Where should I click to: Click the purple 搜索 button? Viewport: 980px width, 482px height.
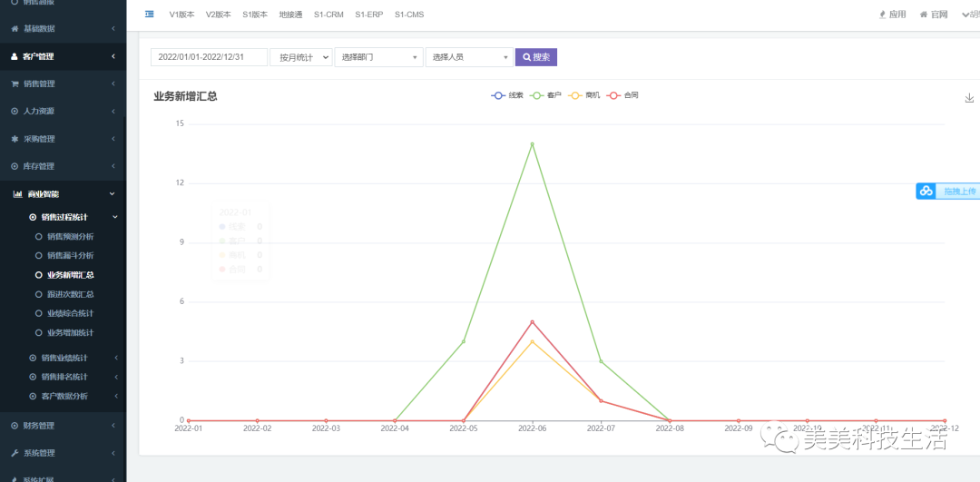coord(535,57)
